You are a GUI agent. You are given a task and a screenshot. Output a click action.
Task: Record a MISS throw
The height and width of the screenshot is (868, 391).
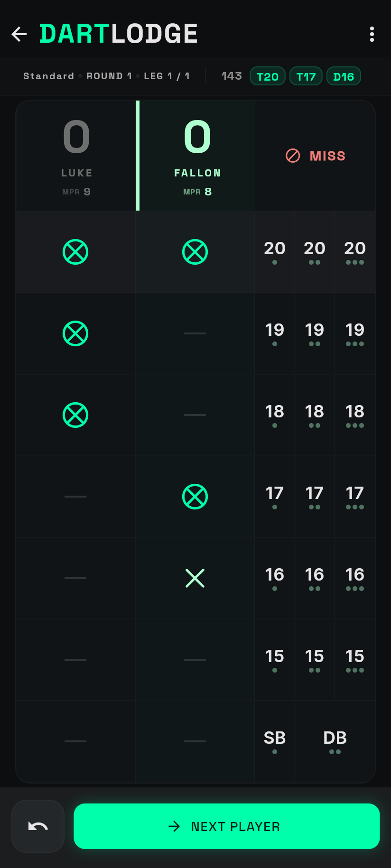coord(316,156)
